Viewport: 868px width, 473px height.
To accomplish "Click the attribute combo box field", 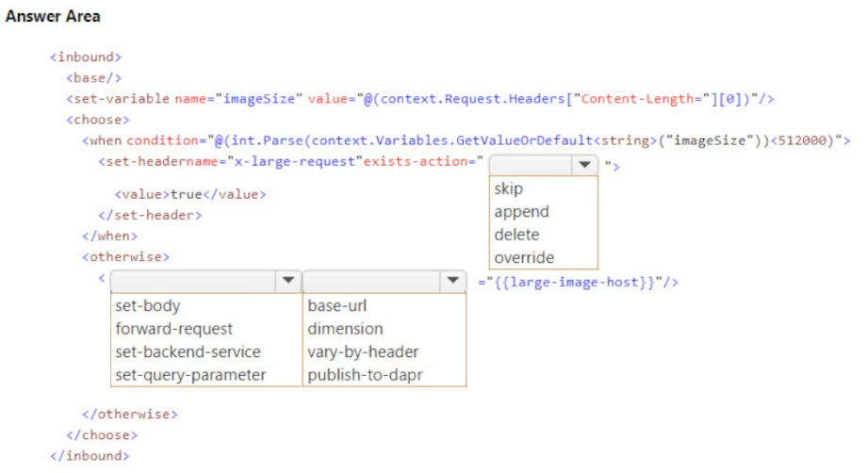I will (385, 281).
